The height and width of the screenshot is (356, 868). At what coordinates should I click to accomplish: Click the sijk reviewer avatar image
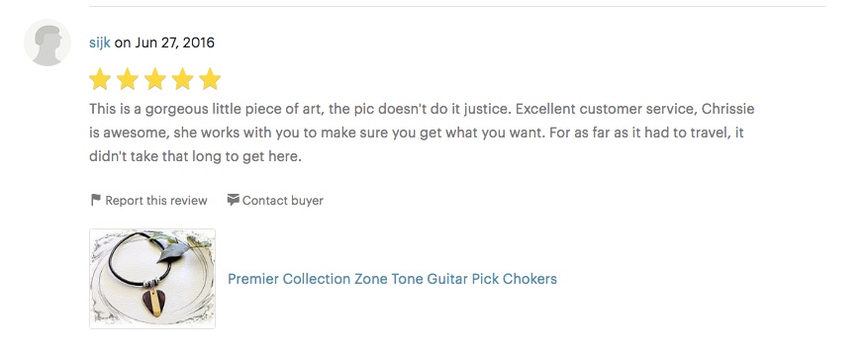point(48,43)
